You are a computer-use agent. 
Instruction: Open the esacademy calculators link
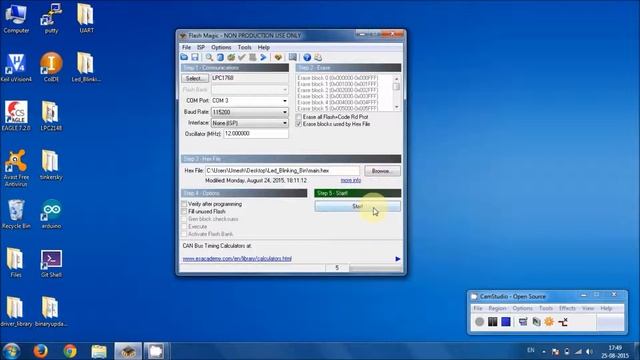pyautogui.click(x=237, y=259)
